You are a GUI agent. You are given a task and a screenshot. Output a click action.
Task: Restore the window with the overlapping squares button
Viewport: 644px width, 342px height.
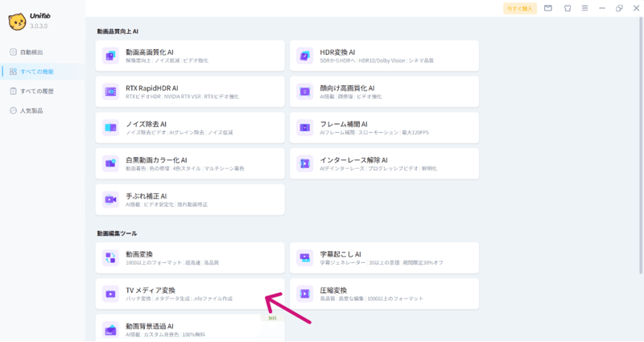pos(619,8)
